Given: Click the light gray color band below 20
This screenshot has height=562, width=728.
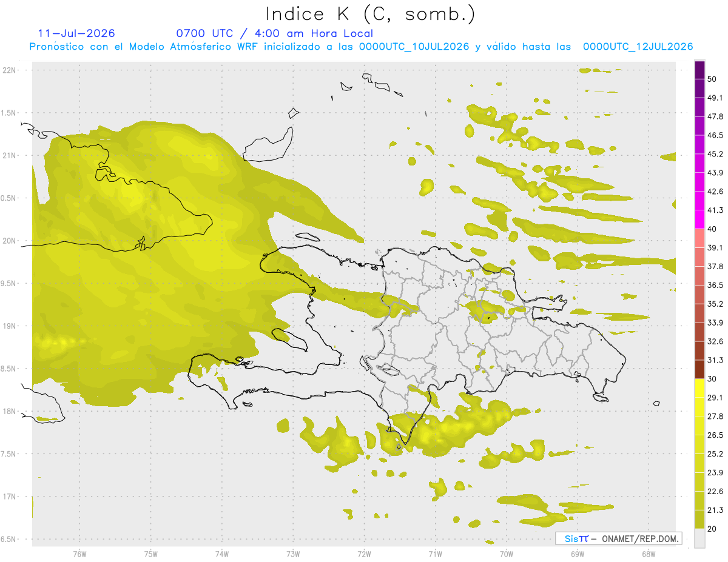Looking at the screenshot, I should point(700,538).
